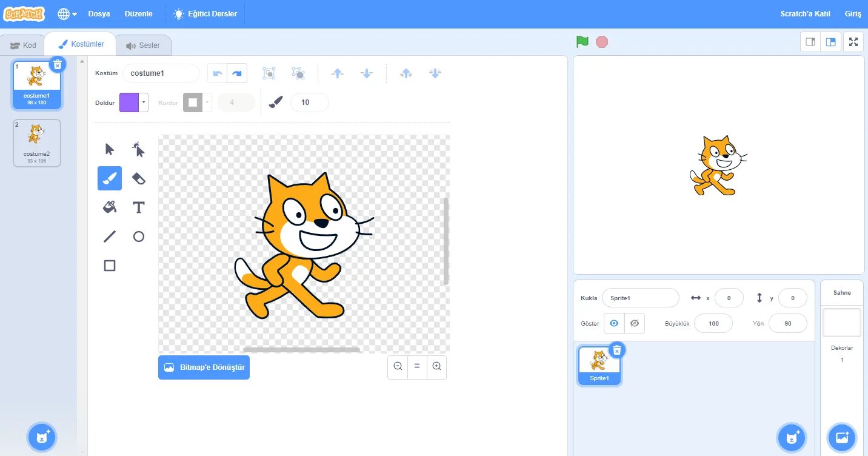Open the choose a costume button
868x456 pixels.
(42, 437)
